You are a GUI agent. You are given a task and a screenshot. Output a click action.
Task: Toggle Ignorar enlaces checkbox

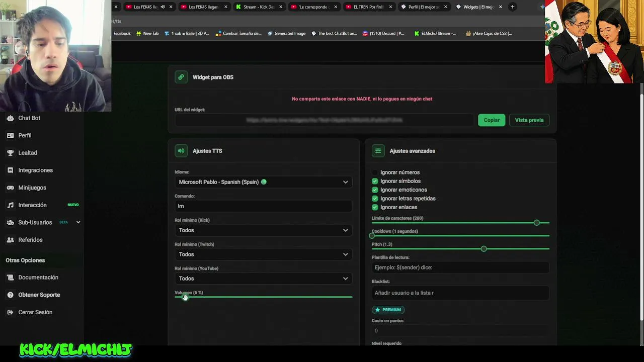pos(375,207)
